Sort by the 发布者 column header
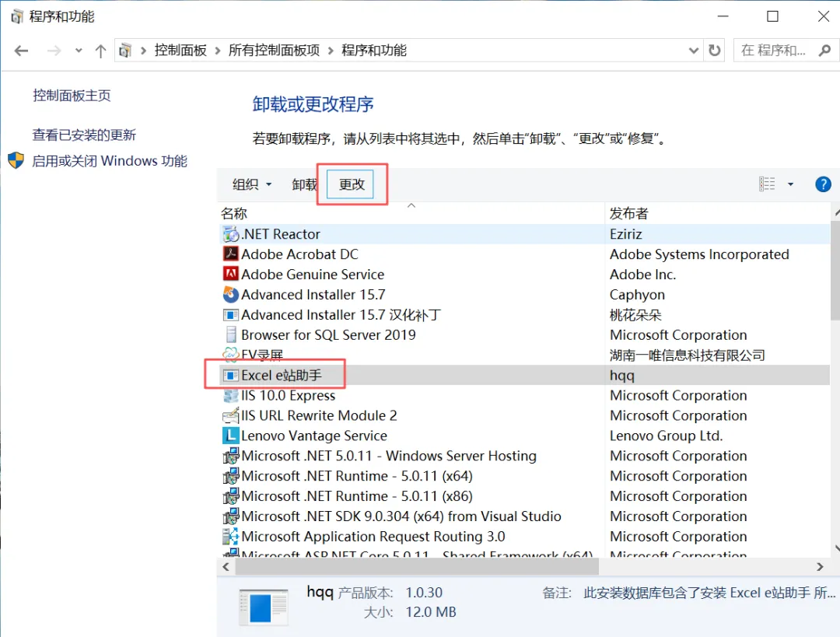 click(x=717, y=213)
